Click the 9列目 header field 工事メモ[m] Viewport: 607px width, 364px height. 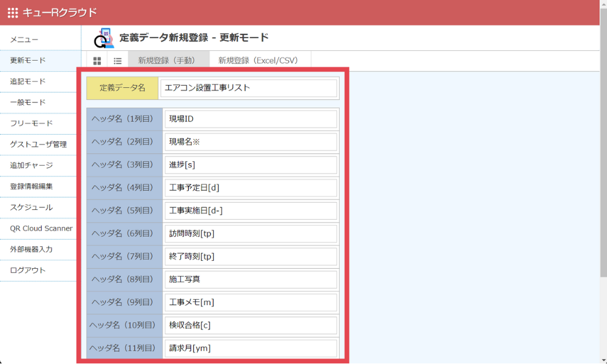point(251,303)
